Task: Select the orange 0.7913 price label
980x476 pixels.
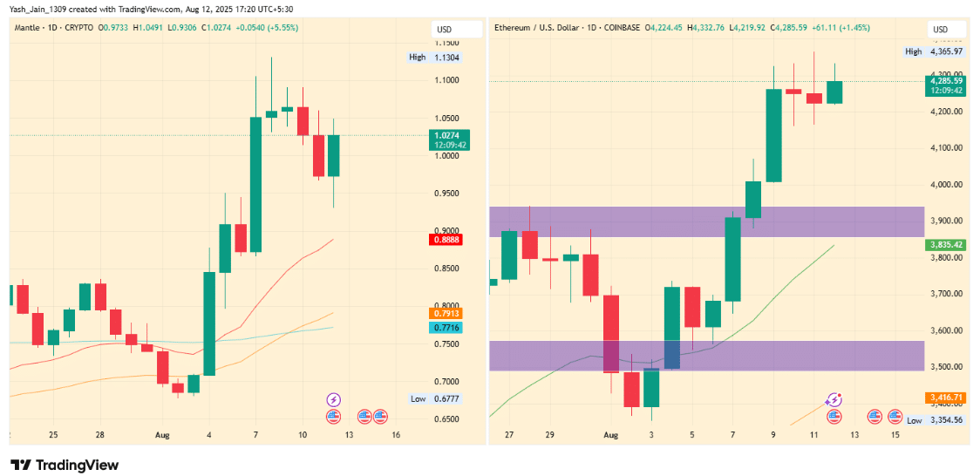Action: click(x=445, y=313)
